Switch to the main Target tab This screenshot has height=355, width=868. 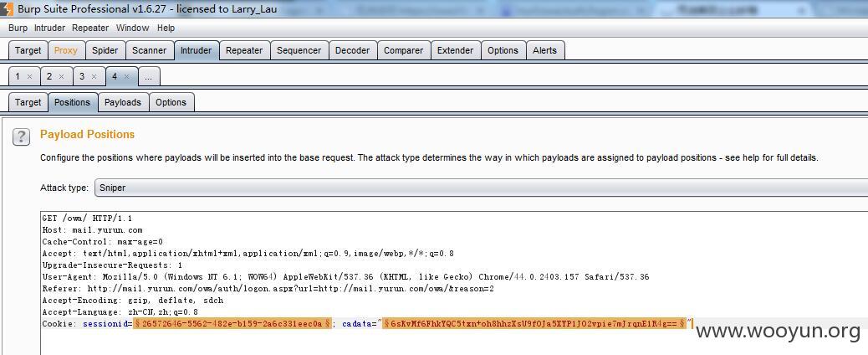click(28, 50)
